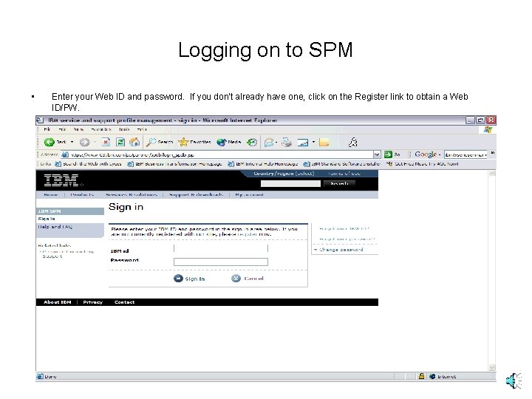
Task: Open the Search toolbar button
Action: coord(160,142)
